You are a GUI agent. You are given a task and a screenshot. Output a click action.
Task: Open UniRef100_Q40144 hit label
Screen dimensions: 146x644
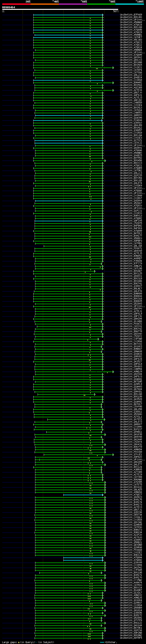click(131, 625)
